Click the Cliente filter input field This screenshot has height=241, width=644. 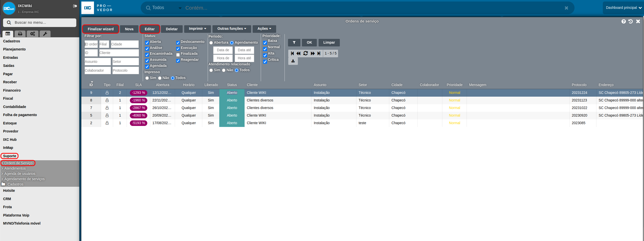119,53
